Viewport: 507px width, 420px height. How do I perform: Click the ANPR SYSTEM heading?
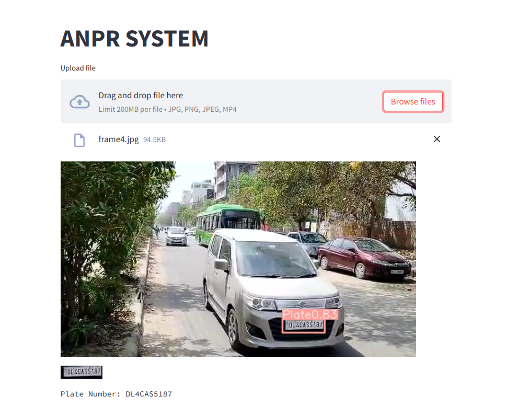(134, 39)
